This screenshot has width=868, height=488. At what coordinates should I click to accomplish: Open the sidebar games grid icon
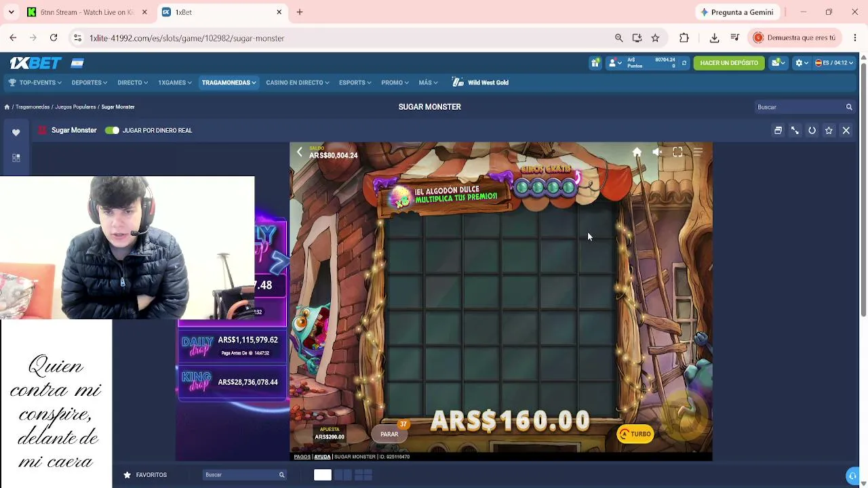(16, 158)
